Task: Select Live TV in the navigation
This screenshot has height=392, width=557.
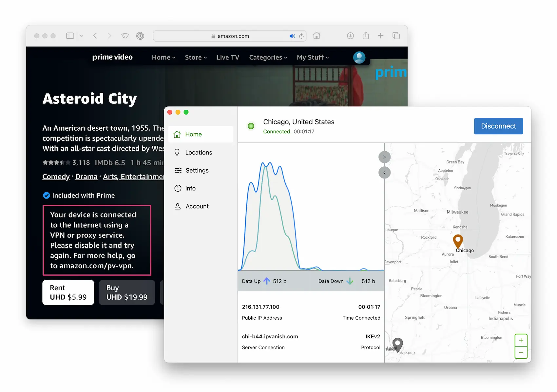Action: 228,57
